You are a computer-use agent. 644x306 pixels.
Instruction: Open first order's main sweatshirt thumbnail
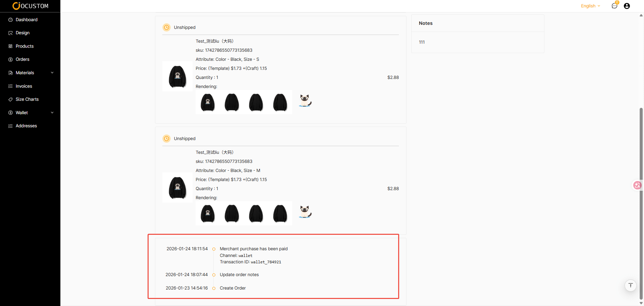[177, 77]
